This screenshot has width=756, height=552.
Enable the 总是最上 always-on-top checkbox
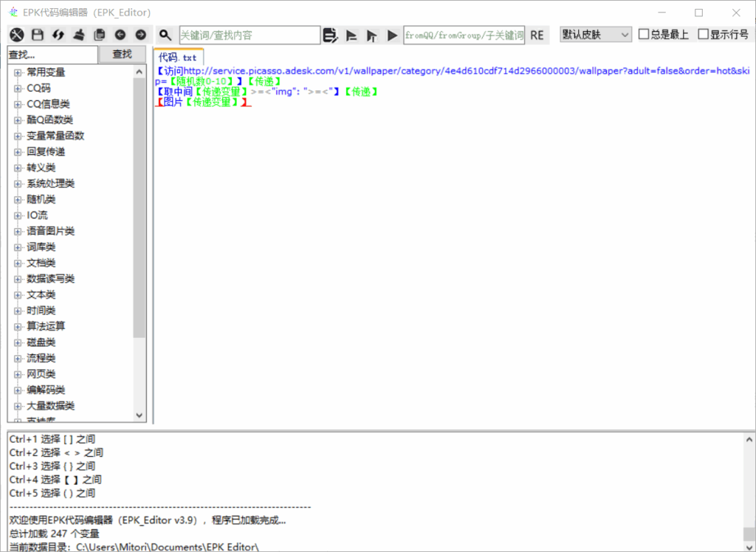click(x=644, y=34)
